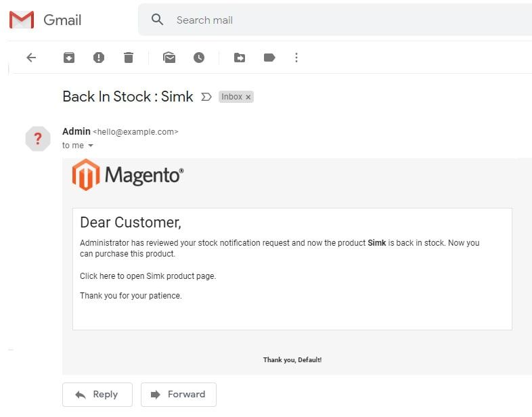Click the Gmail logo
532x417 pixels.
[x=45, y=20]
